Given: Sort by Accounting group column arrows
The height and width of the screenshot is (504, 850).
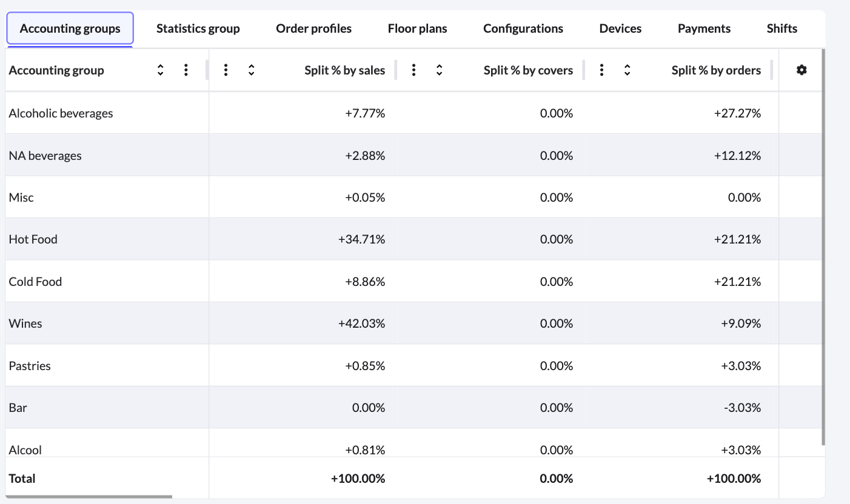Looking at the screenshot, I should tap(160, 70).
